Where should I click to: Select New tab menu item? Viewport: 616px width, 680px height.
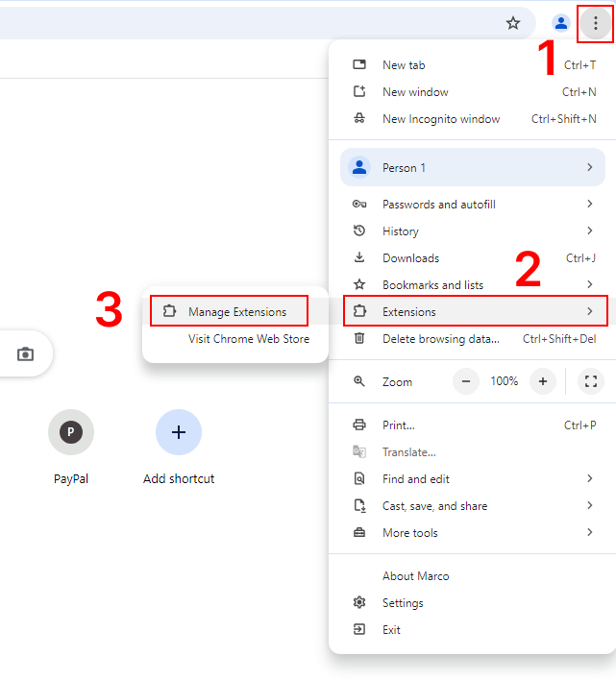point(473,64)
